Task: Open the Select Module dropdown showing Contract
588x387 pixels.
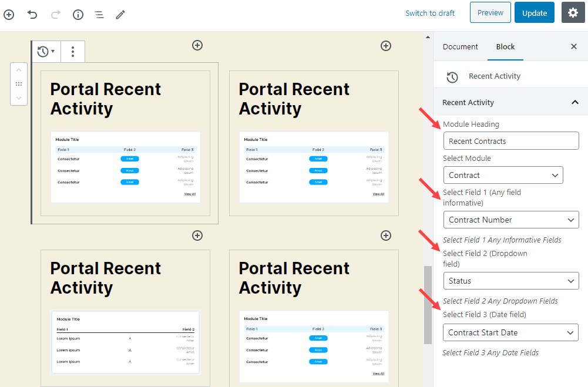Action: (x=503, y=175)
